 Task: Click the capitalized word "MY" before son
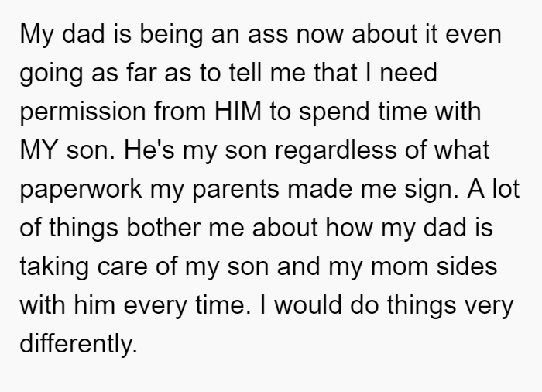pos(39,150)
